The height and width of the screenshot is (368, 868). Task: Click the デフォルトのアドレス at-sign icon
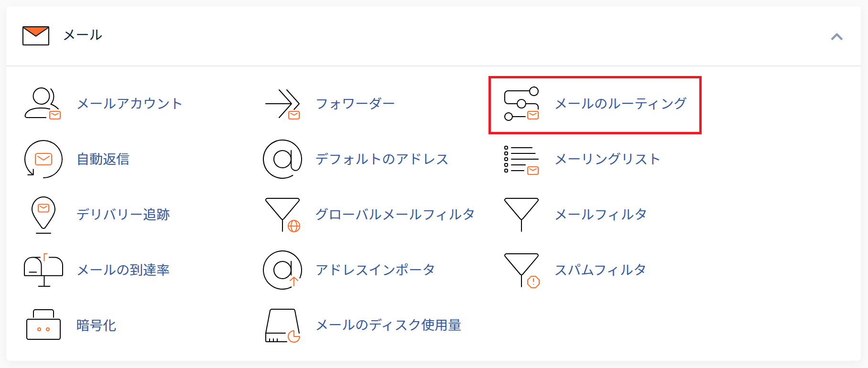[282, 159]
